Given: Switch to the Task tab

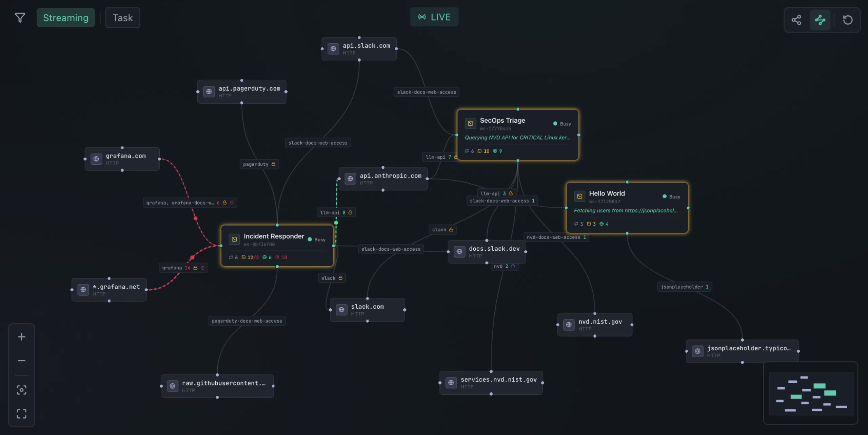Looking at the screenshot, I should coord(123,18).
